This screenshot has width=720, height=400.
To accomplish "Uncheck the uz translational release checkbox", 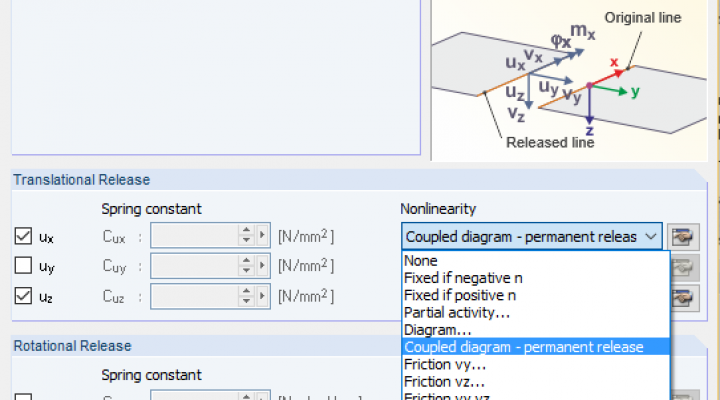I will coord(24,297).
